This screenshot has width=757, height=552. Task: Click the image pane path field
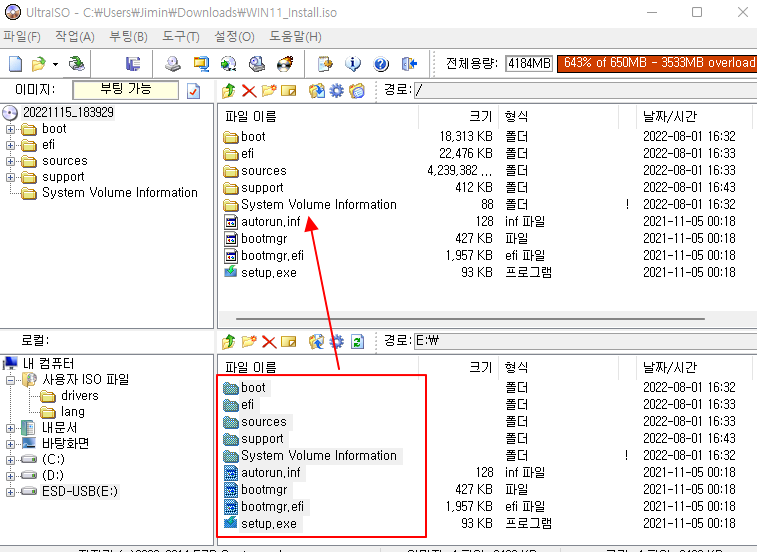(x=586, y=90)
